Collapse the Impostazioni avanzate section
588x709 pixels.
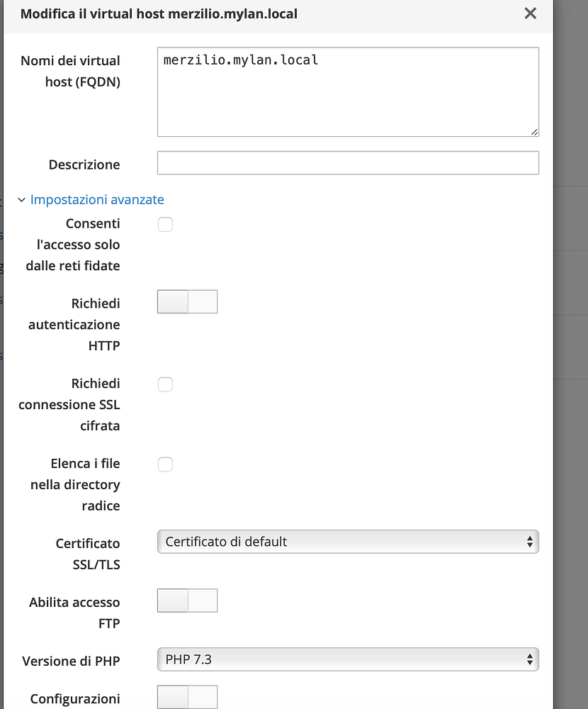pos(97,199)
